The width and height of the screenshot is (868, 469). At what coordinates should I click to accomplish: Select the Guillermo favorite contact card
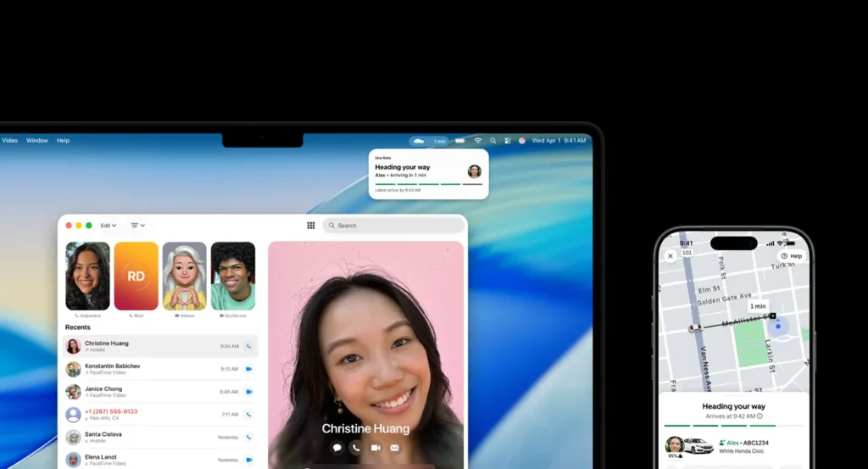tap(233, 276)
